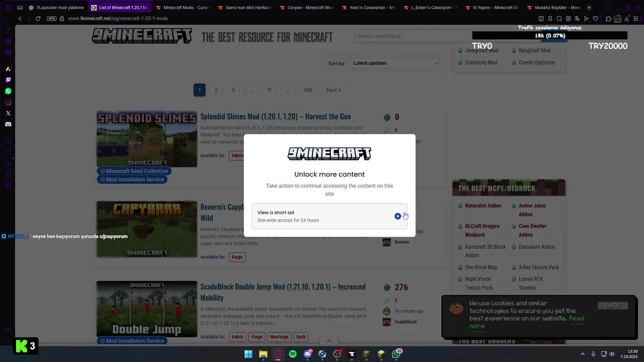This screenshot has width=644, height=362.
Task: Open the 'Crystal Optimizer' sidebar link
Action: coord(537,63)
